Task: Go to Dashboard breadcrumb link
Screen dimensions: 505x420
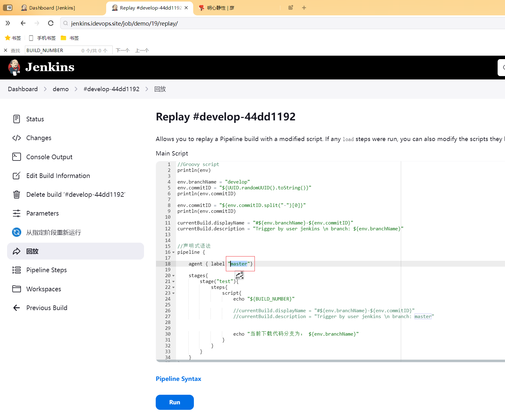Action: 23,89
